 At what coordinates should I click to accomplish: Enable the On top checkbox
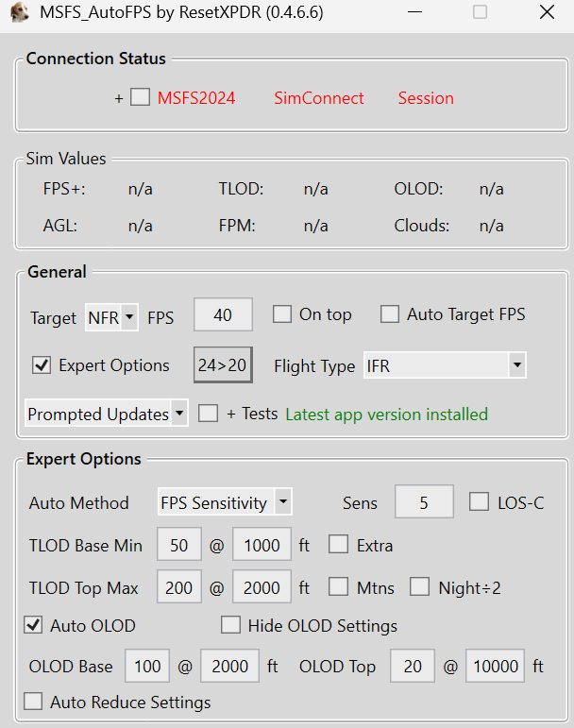(282, 314)
